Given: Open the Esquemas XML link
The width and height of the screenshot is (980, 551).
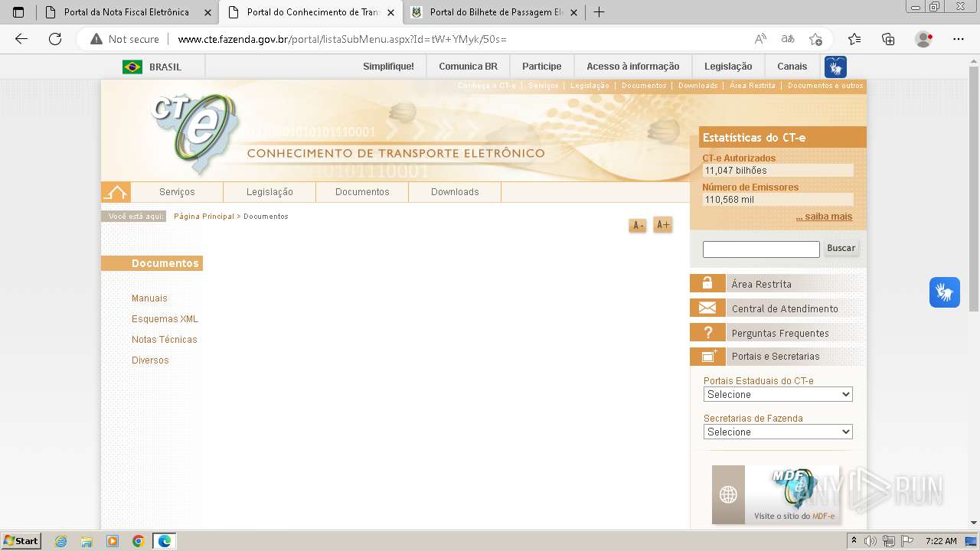Looking at the screenshot, I should coord(165,319).
